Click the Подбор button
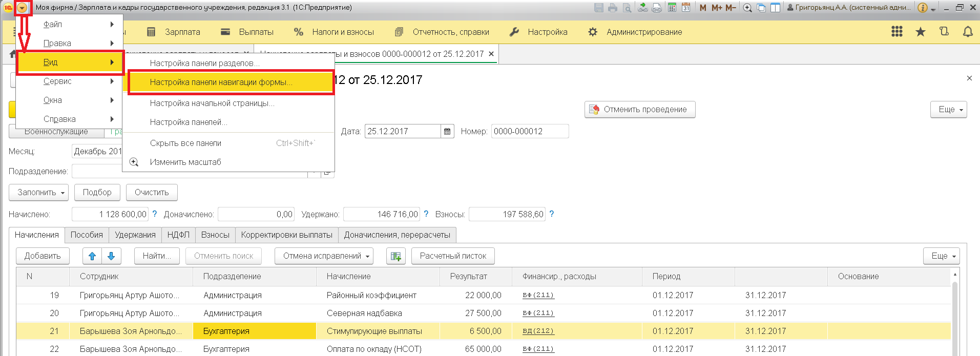 click(x=97, y=192)
